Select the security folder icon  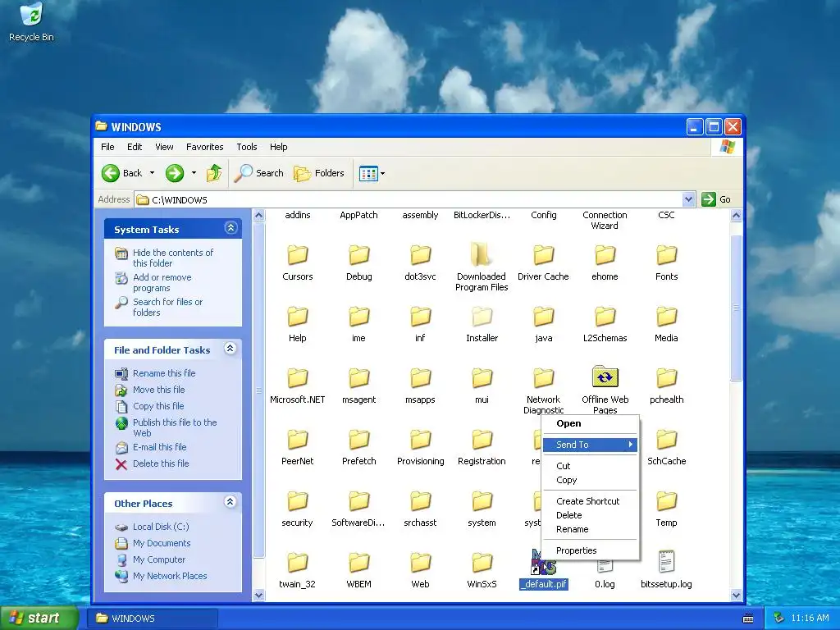[x=297, y=501]
